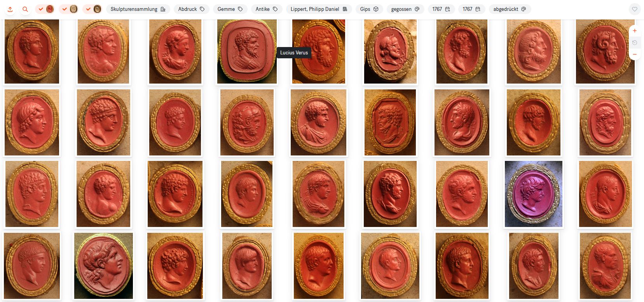Viewport: 644px width, 302px height.
Task: Zoom out using the minus icon
Action: (x=634, y=54)
